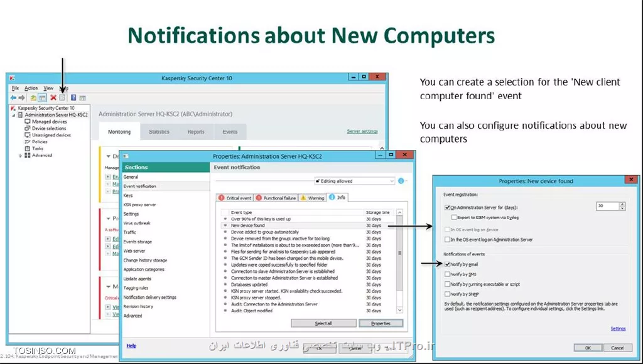
Task: Collapse the first red section arrow in Monitoring
Action: [x=108, y=218]
